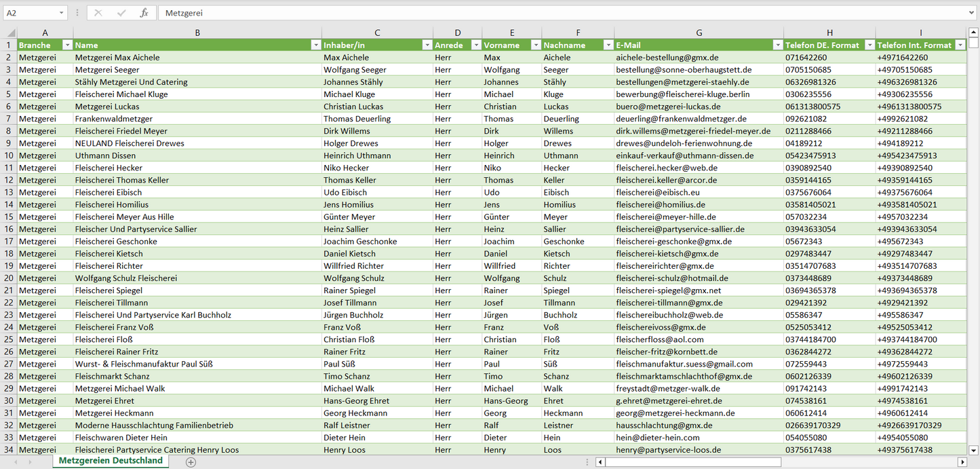Open the E-Mail column filter dropdown
Viewport: 980px width, 469px height.
(x=777, y=45)
